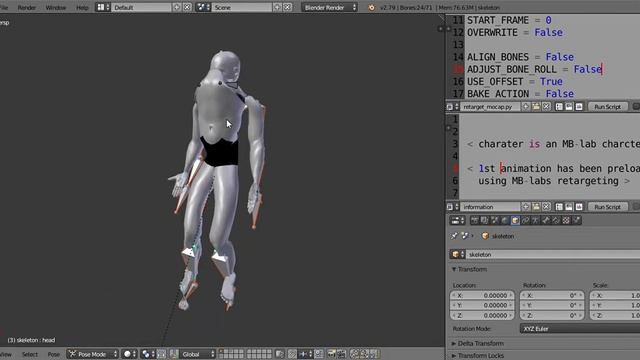Screen dimensions: 640x360
Task: Add a new scene next to Scene field
Action: [277, 7]
